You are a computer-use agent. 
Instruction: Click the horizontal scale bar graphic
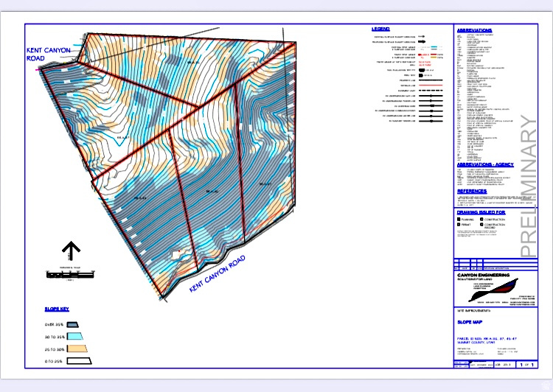[71, 273]
